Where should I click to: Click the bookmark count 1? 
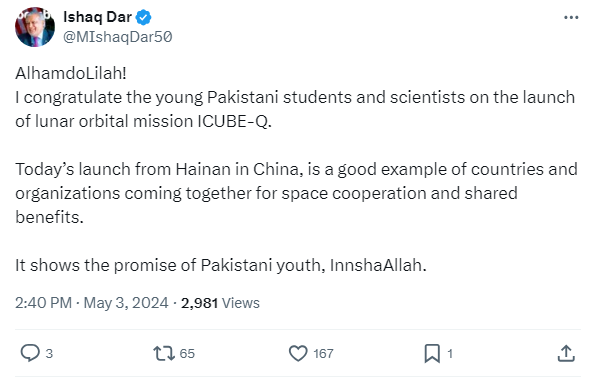pyautogui.click(x=450, y=354)
